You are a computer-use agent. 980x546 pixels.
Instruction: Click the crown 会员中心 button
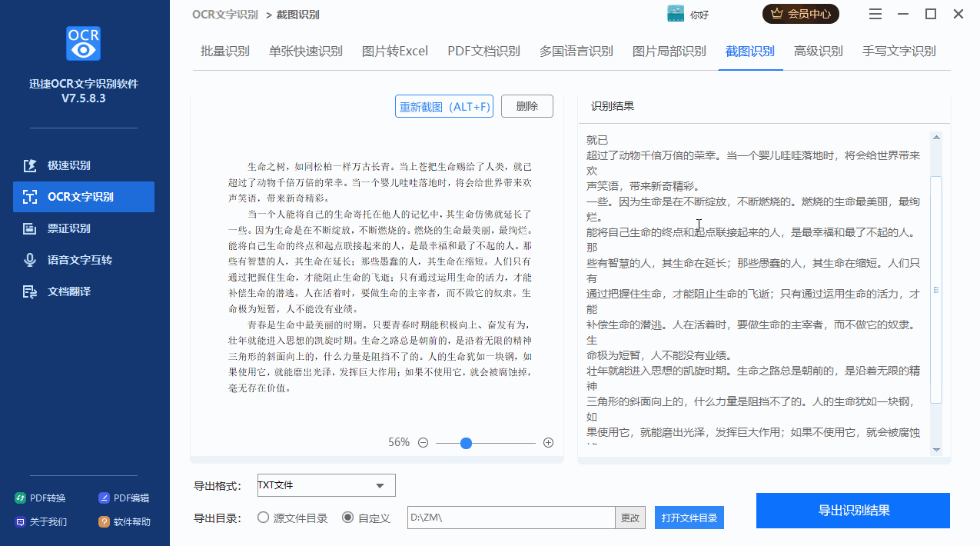click(800, 14)
